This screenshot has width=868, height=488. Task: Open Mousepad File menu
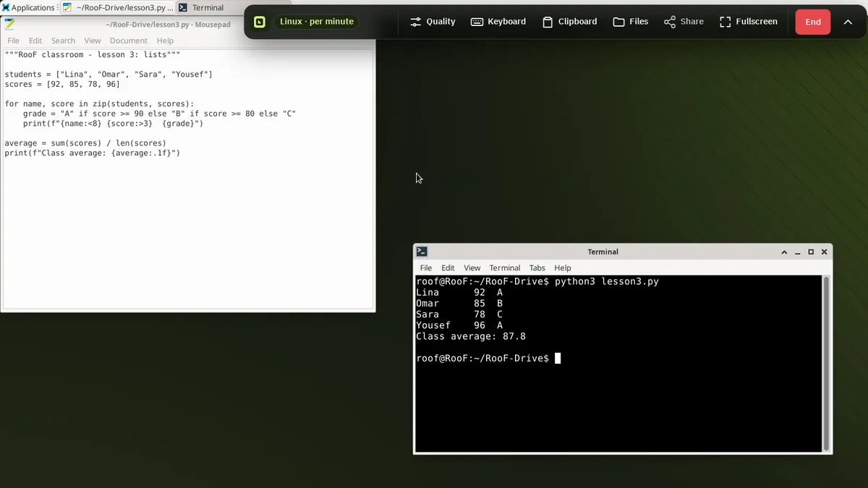tap(14, 40)
